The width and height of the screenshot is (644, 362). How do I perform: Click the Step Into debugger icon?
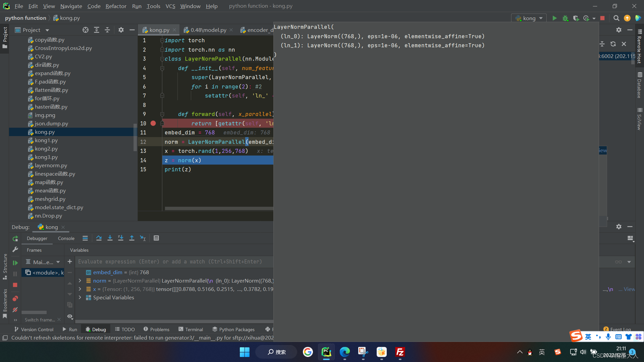click(x=110, y=238)
